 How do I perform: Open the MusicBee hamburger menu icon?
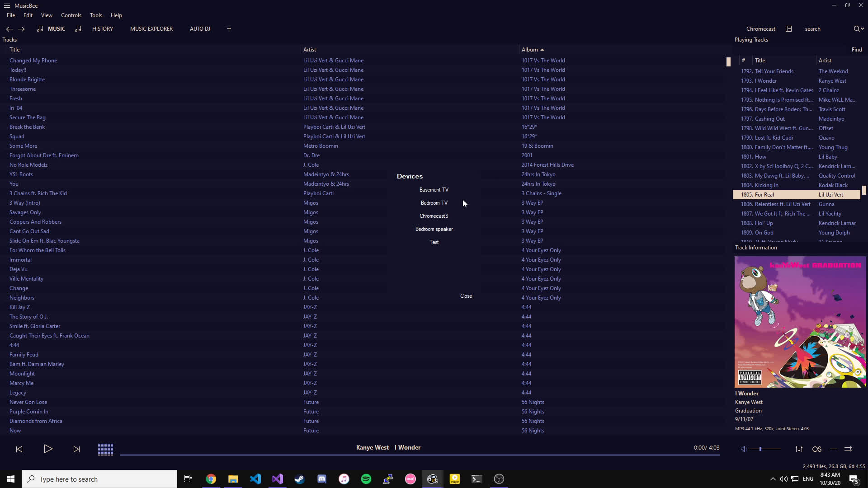(7, 5)
